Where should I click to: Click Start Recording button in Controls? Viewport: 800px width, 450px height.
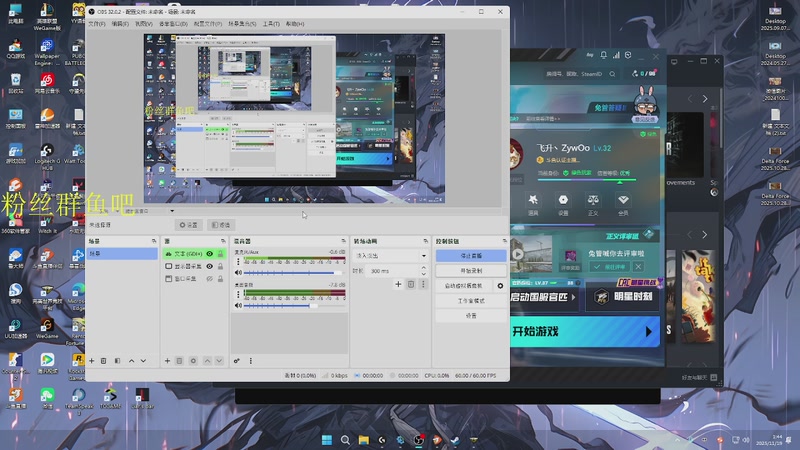471,271
